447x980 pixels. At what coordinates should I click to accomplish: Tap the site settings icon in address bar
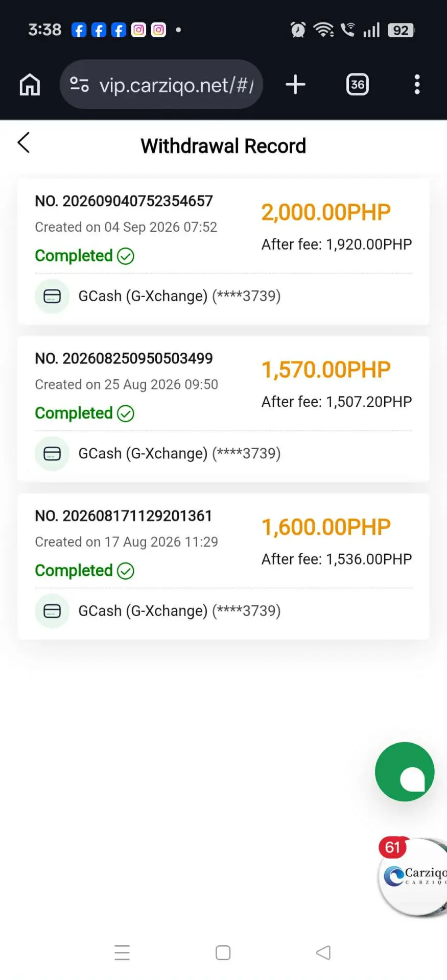79,85
